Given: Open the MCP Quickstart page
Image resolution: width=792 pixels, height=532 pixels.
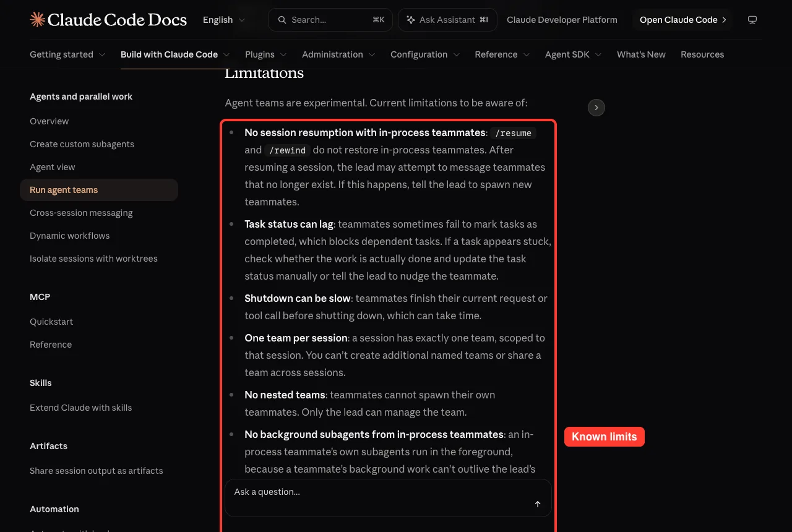Looking at the screenshot, I should (99, 322).
